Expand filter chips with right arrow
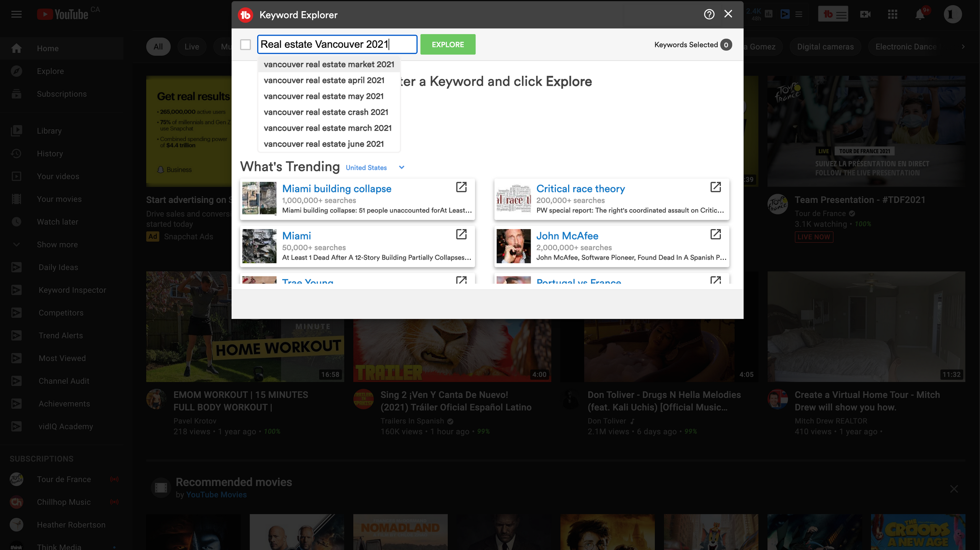 click(x=964, y=47)
